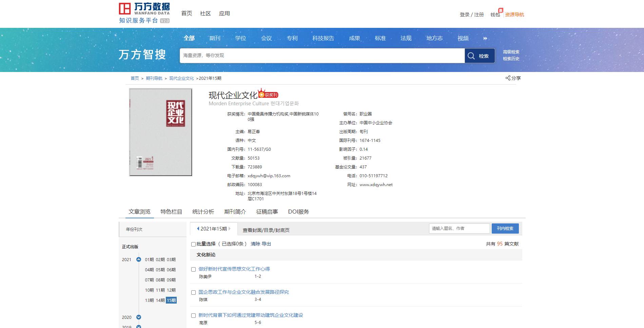This screenshot has width=644, height=328.
Task: Focus the main search input field
Action: point(322,56)
